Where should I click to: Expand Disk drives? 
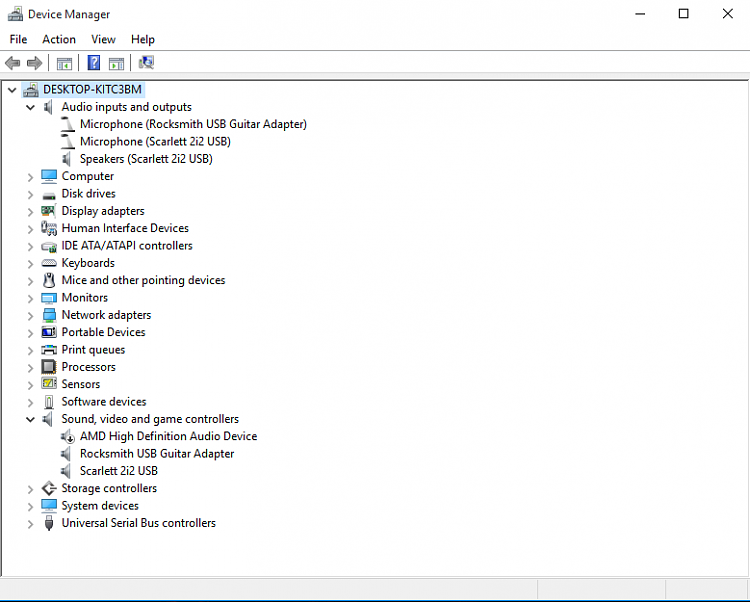[x=30, y=195]
